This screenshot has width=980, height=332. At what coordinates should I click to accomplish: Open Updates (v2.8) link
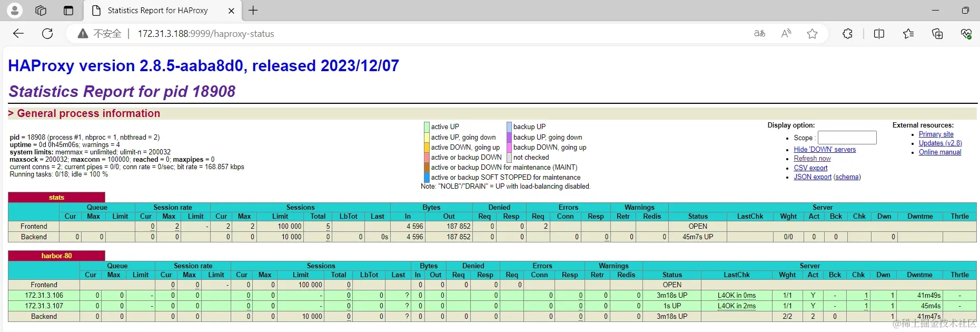[x=940, y=143]
